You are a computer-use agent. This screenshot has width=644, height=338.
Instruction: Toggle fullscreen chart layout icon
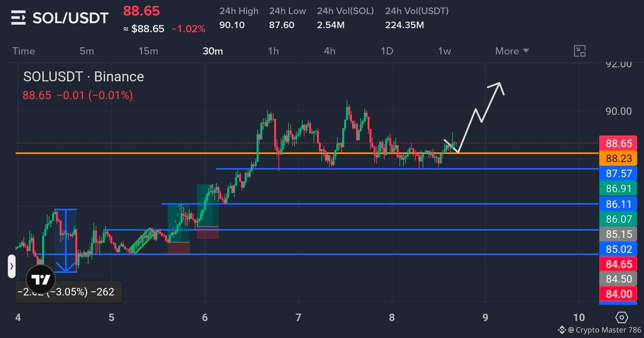(580, 51)
